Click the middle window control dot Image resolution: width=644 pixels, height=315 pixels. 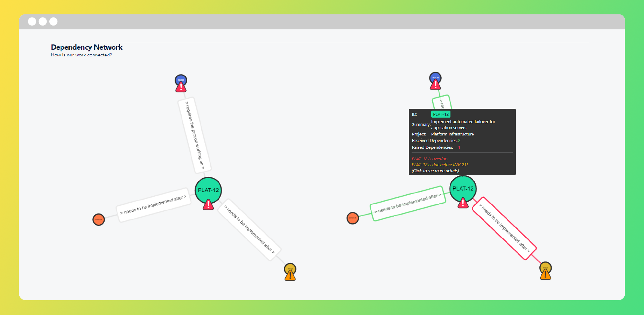pos(43,21)
